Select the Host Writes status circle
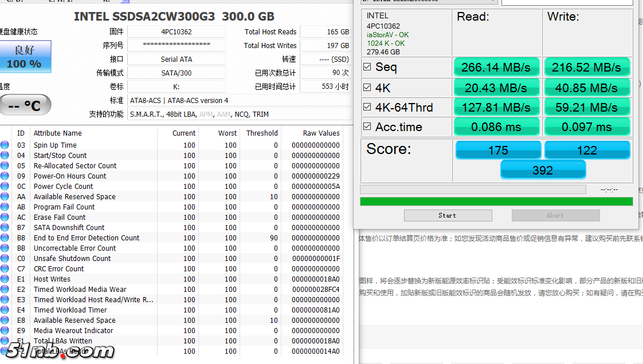The image size is (643, 364). (5, 279)
